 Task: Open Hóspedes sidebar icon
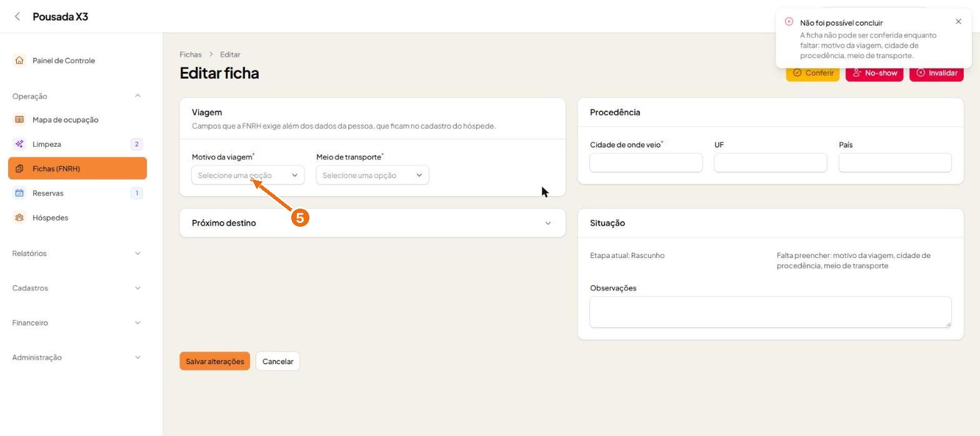pyautogui.click(x=19, y=218)
